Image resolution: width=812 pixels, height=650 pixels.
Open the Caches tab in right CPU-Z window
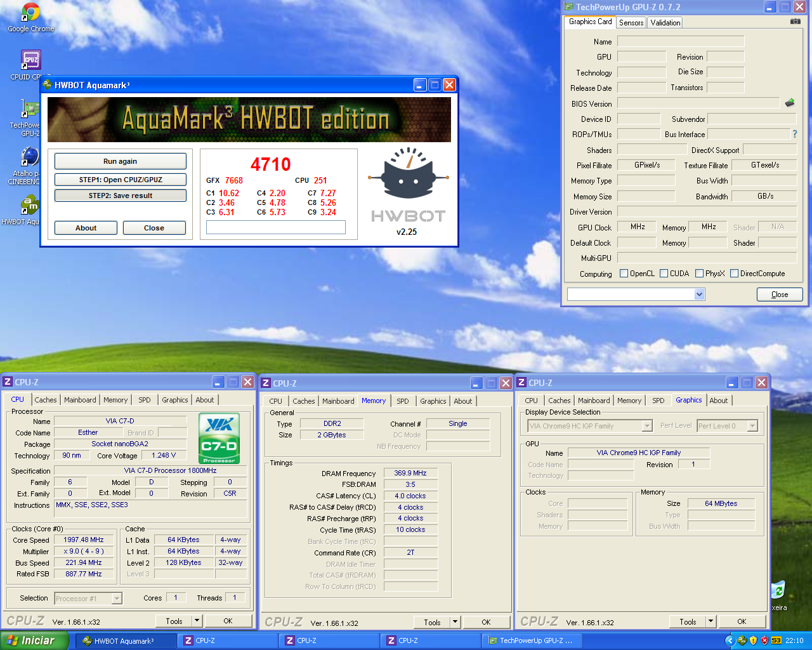tap(559, 401)
